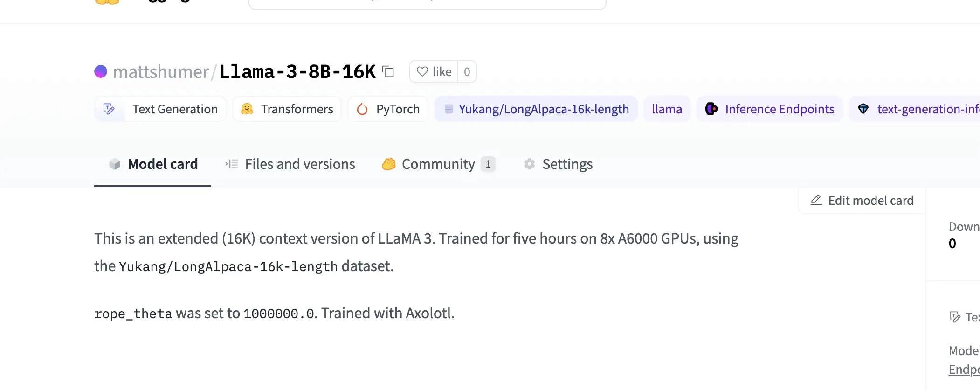Screen dimensions: 980x391
Task: Click the Settings gear icon
Action: (529, 164)
